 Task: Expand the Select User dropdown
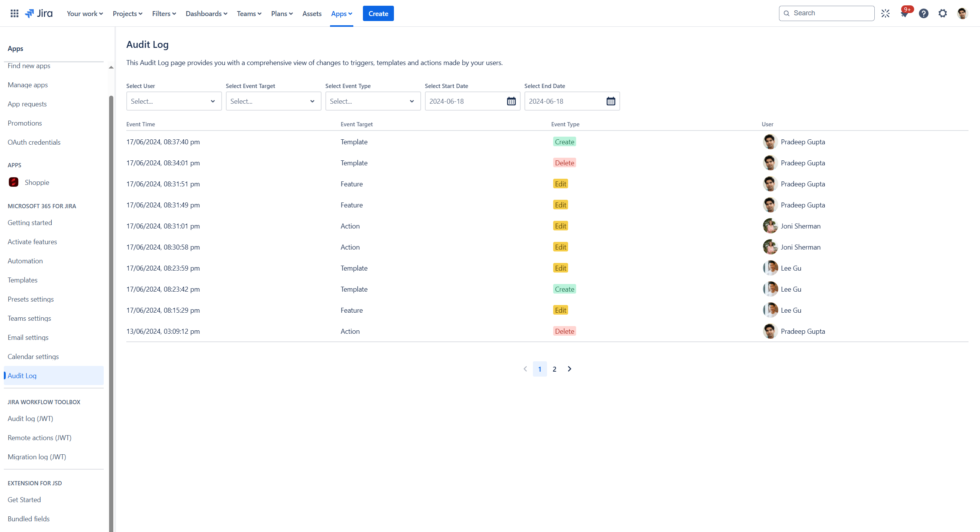[x=174, y=101]
